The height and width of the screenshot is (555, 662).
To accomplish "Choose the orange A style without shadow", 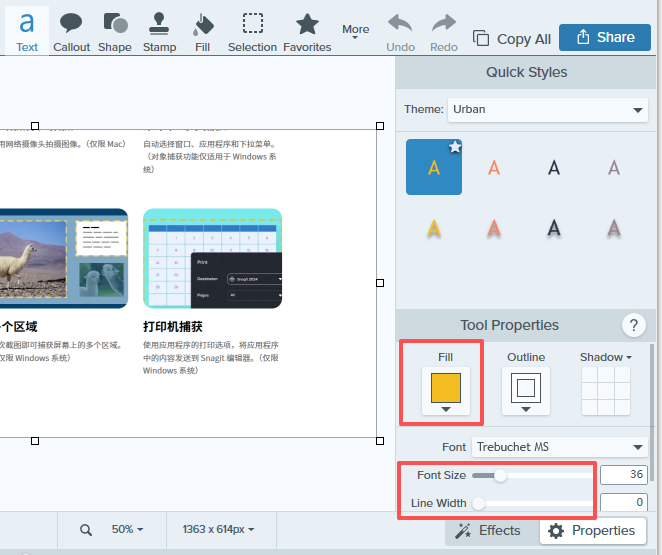I will click(x=494, y=168).
